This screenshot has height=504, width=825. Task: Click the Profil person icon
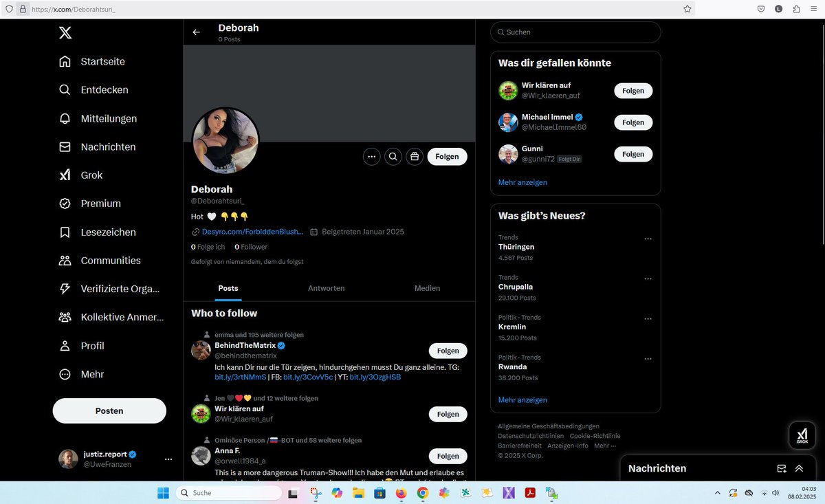[65, 346]
